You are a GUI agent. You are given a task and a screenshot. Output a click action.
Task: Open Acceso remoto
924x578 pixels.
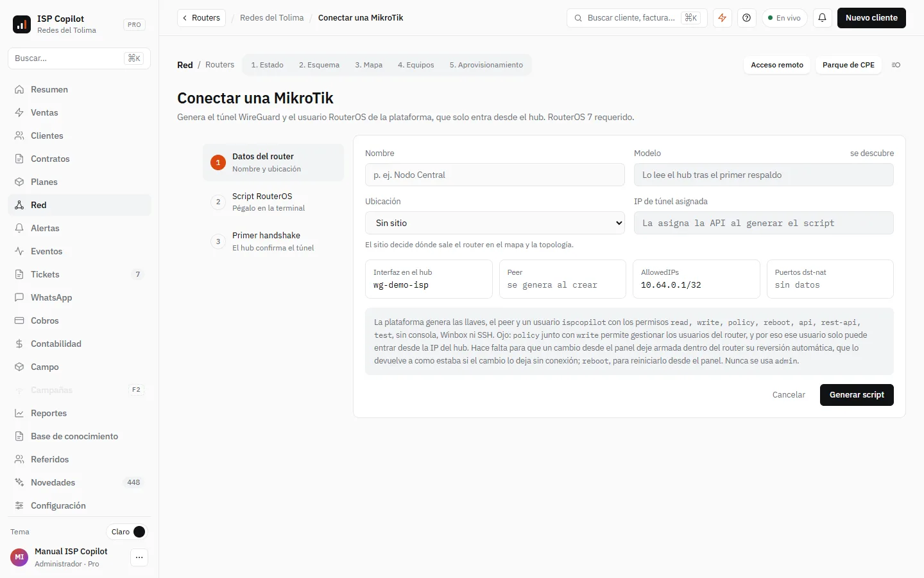pyautogui.click(x=777, y=65)
